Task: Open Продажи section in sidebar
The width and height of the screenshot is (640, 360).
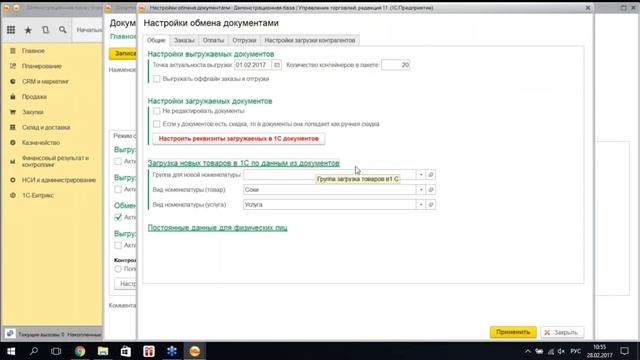Action: pos(34,97)
